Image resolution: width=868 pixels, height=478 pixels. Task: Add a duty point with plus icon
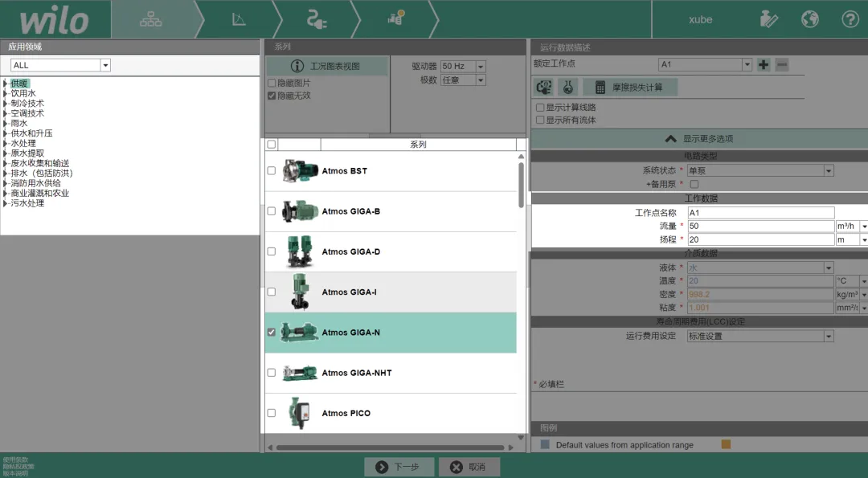[x=764, y=65]
